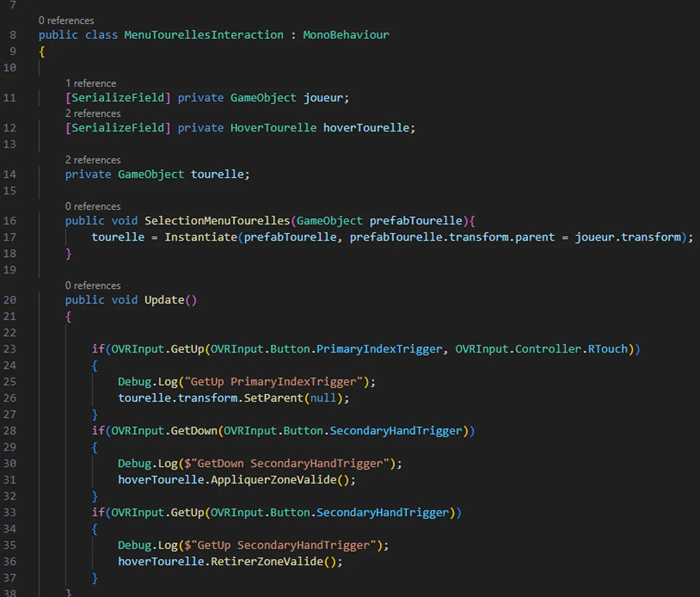Click the Update method name

pyautogui.click(x=164, y=300)
